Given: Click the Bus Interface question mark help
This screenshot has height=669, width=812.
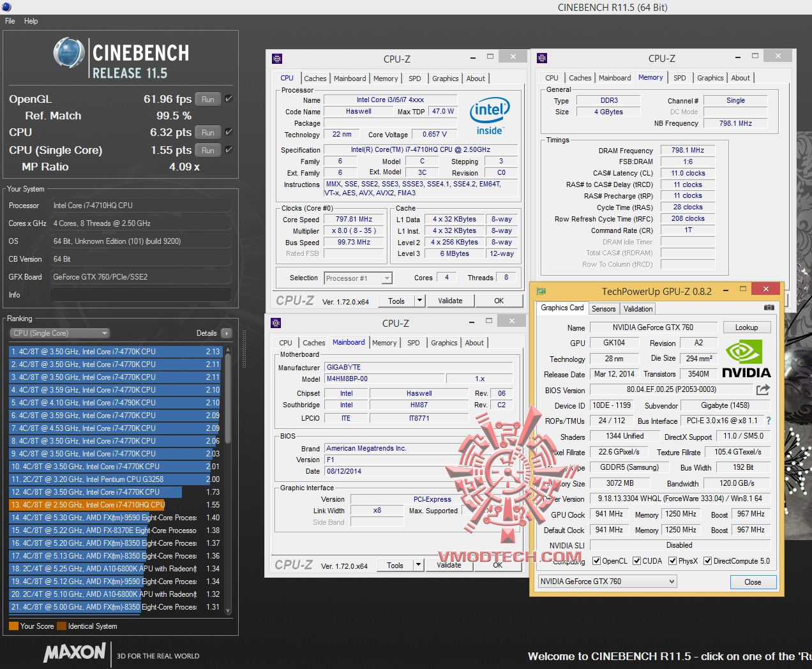Looking at the screenshot, I should 768,421.
